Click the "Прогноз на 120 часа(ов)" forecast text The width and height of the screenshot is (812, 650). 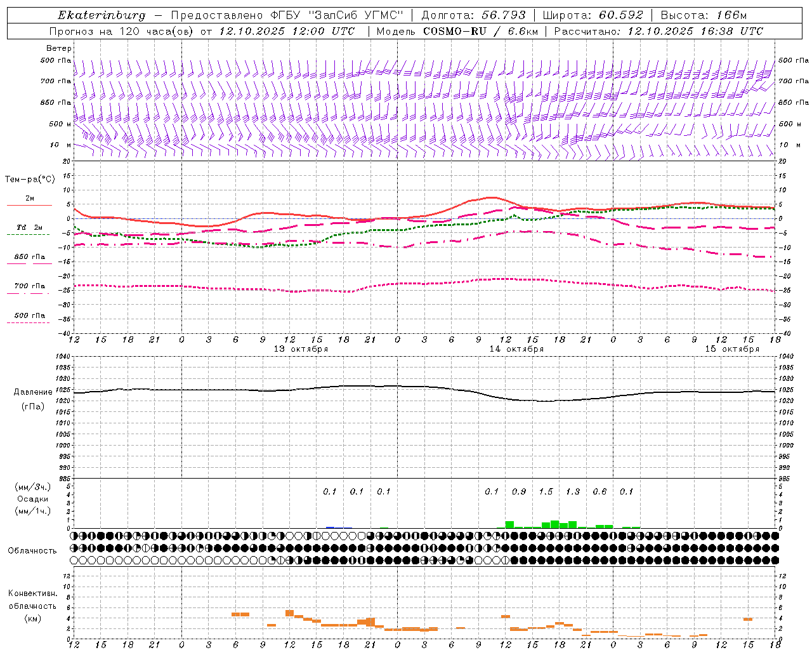point(121,31)
